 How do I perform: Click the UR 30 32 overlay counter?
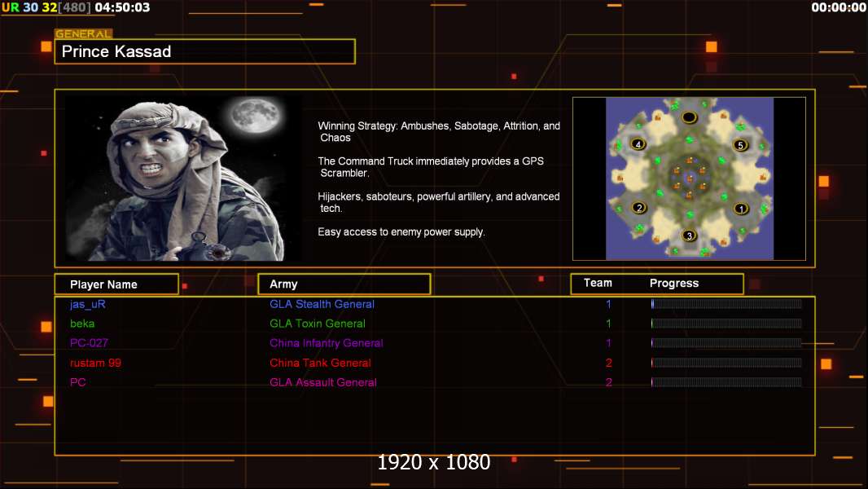point(29,7)
